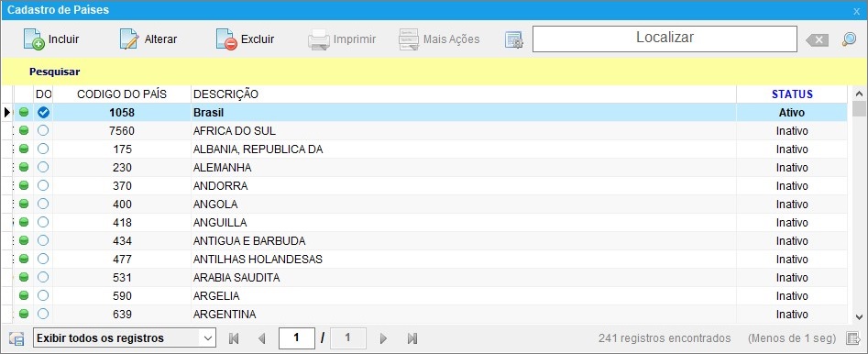This screenshot has width=868, height=354.
Task: Click Inativo status of ARGENTINA row
Action: coord(792,315)
